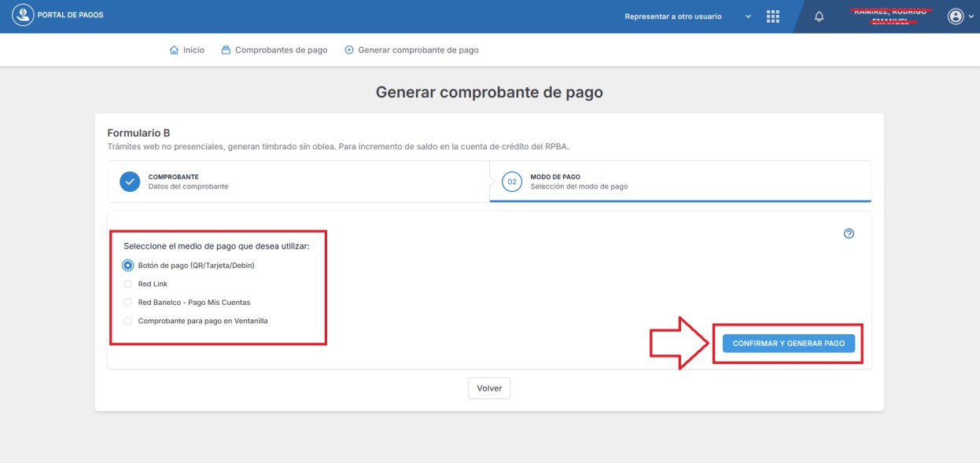Click the completed Comprobante step checkmark
The height and width of the screenshot is (463, 980).
(x=130, y=182)
